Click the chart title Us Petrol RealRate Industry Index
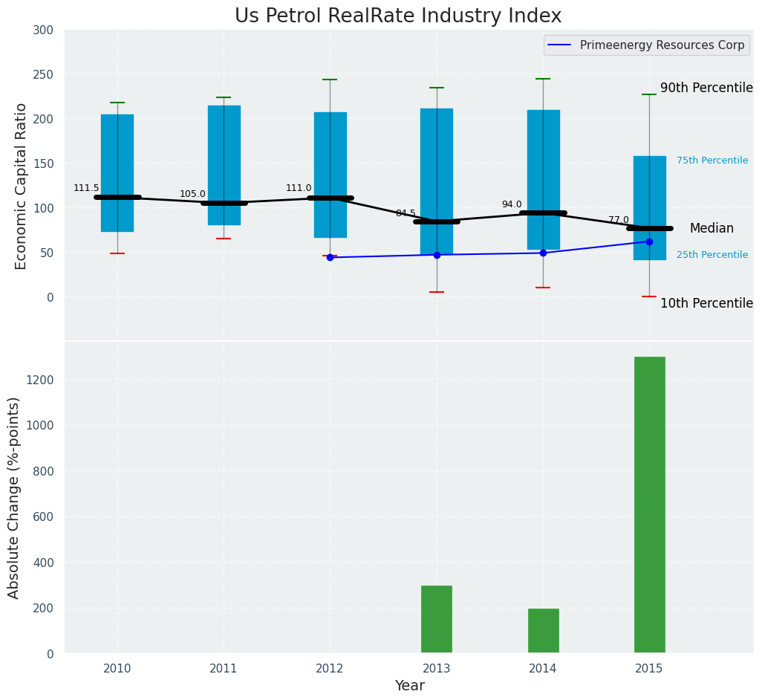Screen dimensions: 762x700 [398, 16]
